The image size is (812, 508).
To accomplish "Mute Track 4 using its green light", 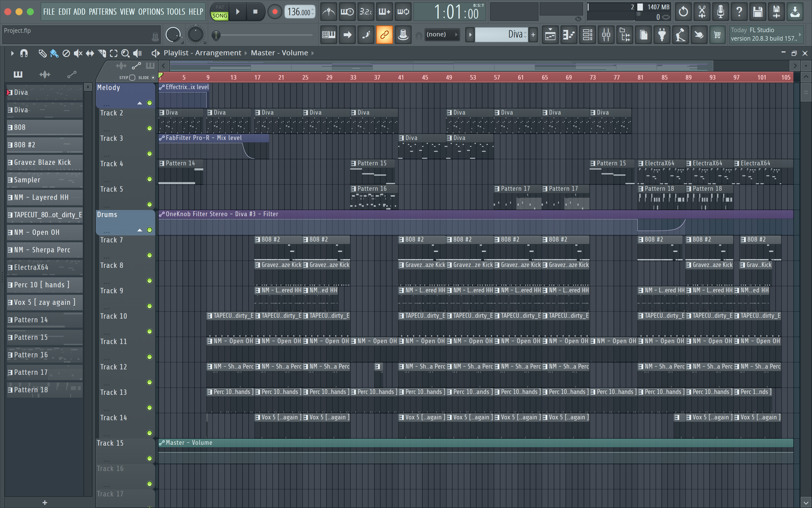I will (x=150, y=179).
